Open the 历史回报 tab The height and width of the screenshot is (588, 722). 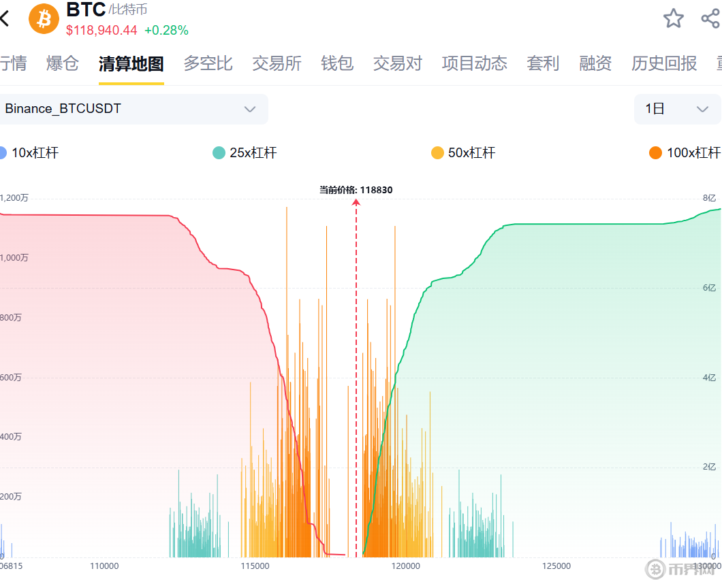click(664, 64)
